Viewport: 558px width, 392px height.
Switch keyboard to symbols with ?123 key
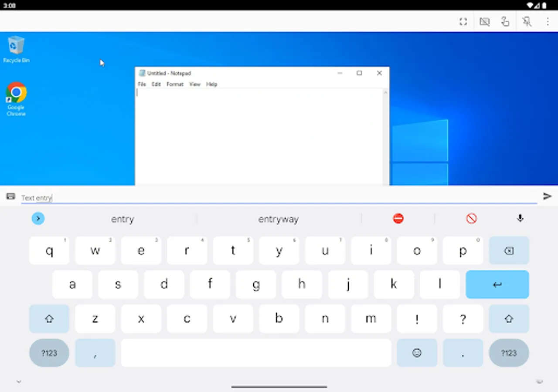point(49,353)
